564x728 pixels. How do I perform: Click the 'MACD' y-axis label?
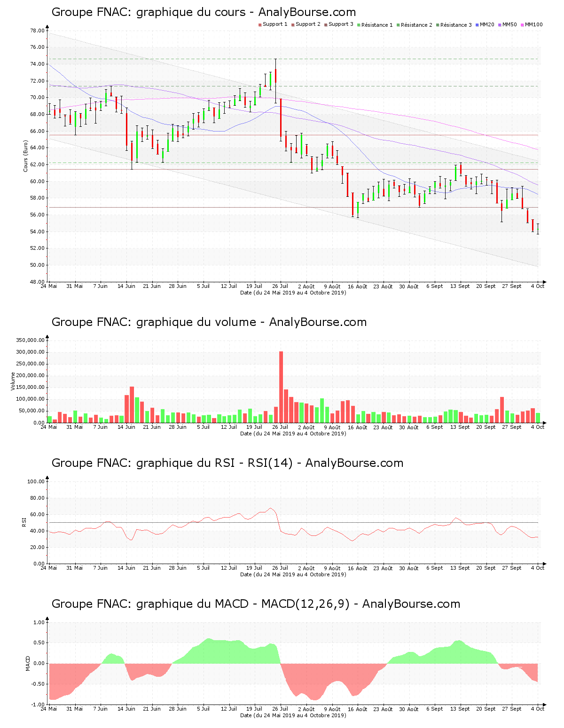[28, 663]
